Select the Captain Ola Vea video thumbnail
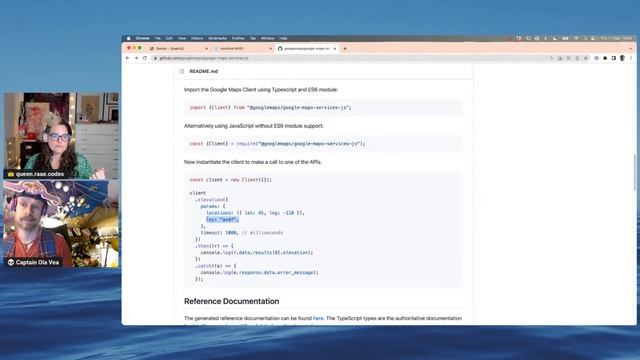 (61, 224)
